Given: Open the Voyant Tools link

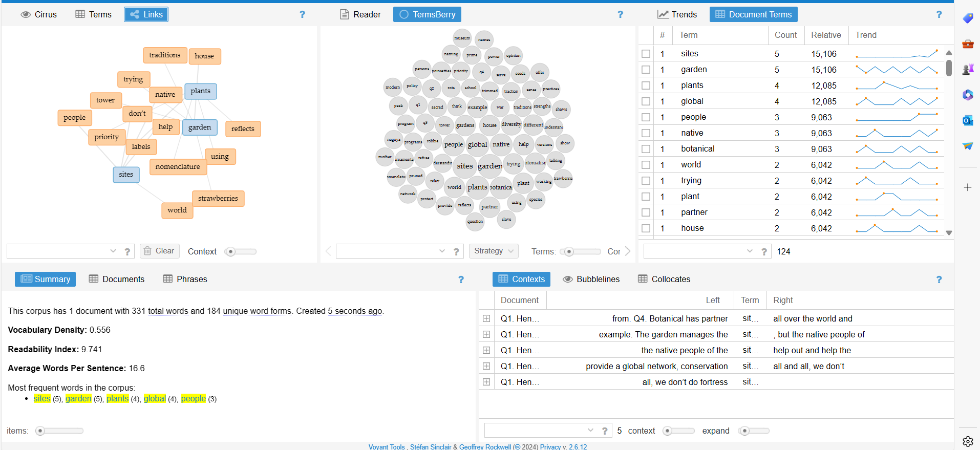Looking at the screenshot, I should pyautogui.click(x=387, y=447).
